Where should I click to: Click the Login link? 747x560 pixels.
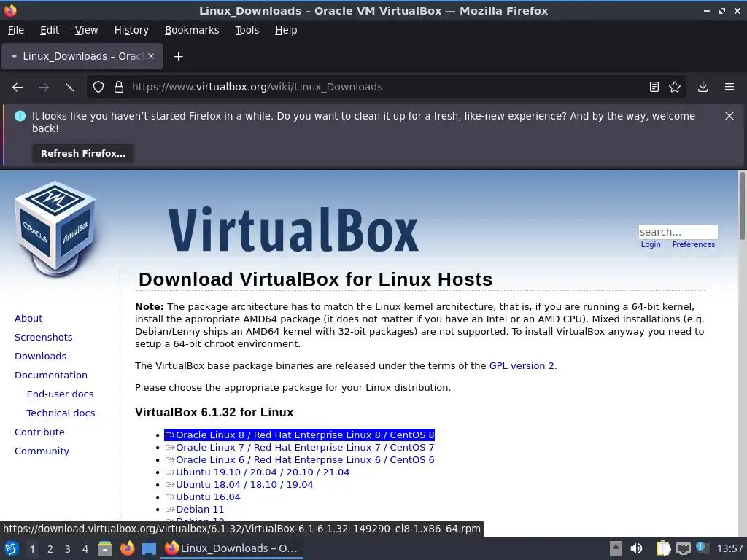[650, 245]
